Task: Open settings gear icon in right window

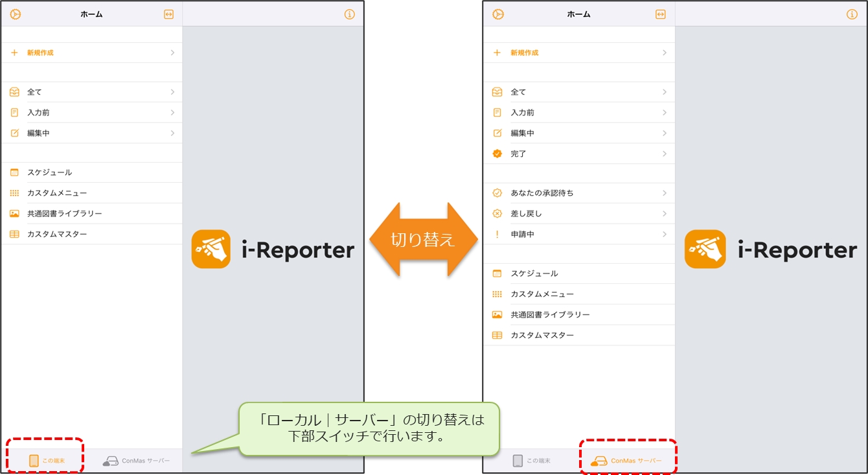Action: pos(498,14)
